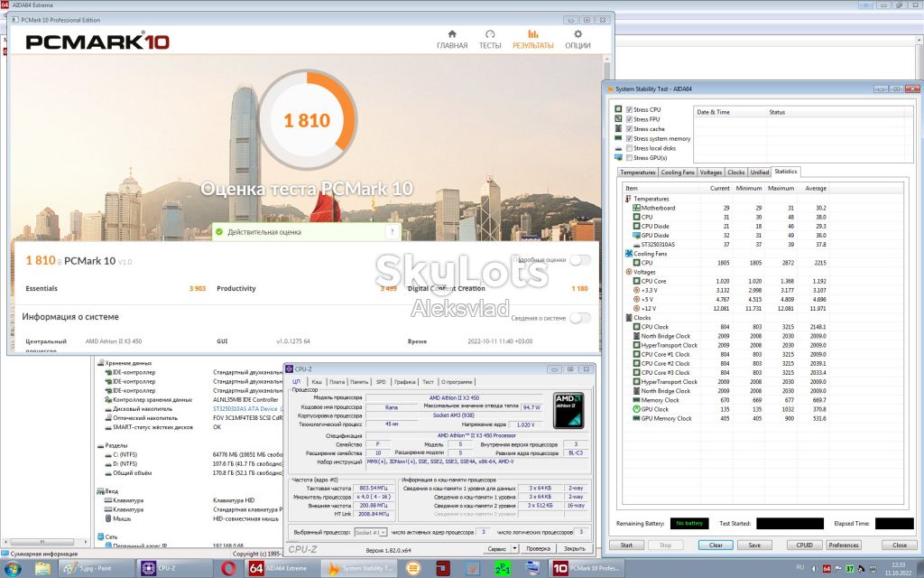Click the green 2P1 icon on the taskbar
Screen dimensions: 924x578
coord(503,569)
